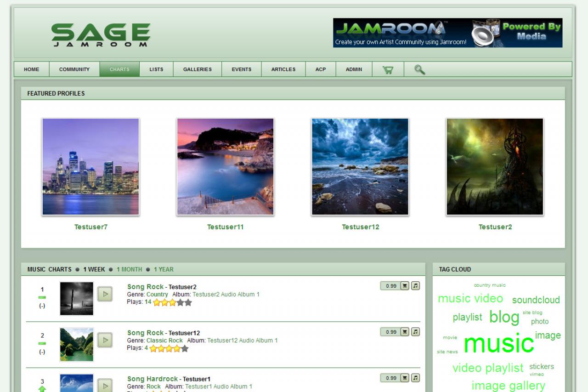Open the Jamroom Powered By Media banner
Screen dimensions: 588x392
pos(448,33)
